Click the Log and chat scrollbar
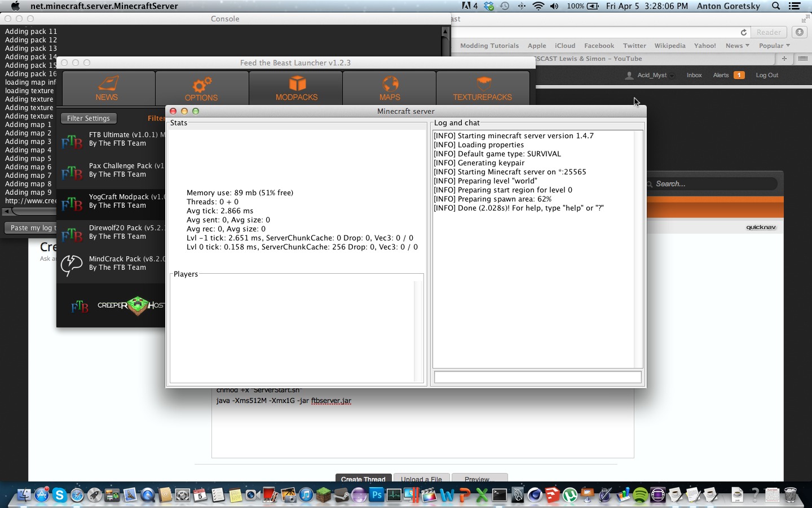The width and height of the screenshot is (812, 508). pos(638,249)
